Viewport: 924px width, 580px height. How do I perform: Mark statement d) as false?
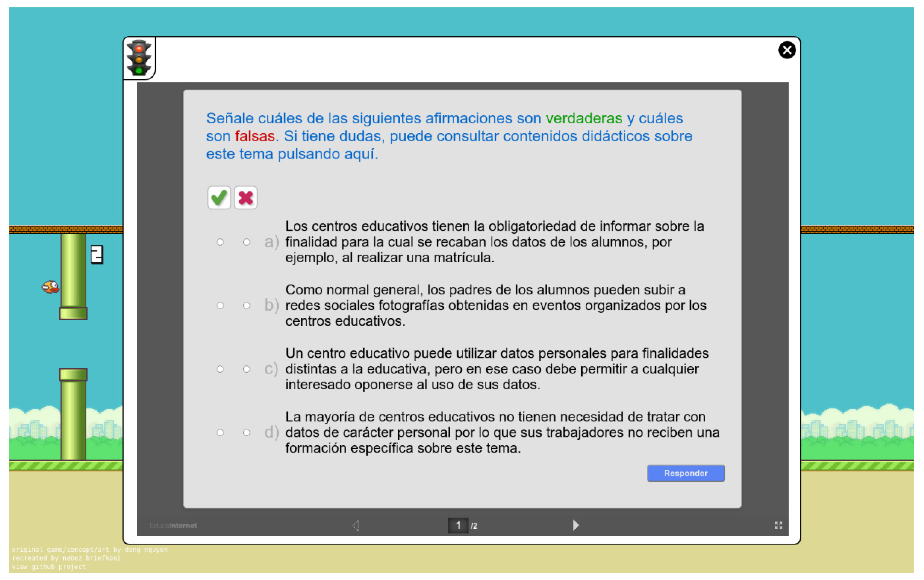246,433
